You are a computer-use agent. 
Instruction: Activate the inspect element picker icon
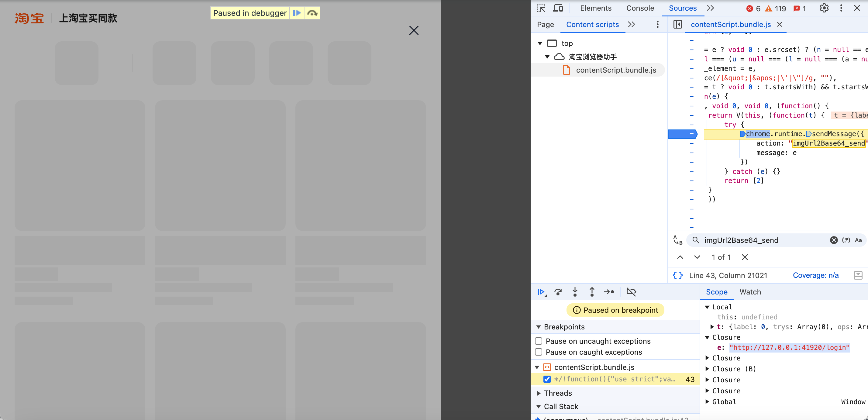point(541,8)
